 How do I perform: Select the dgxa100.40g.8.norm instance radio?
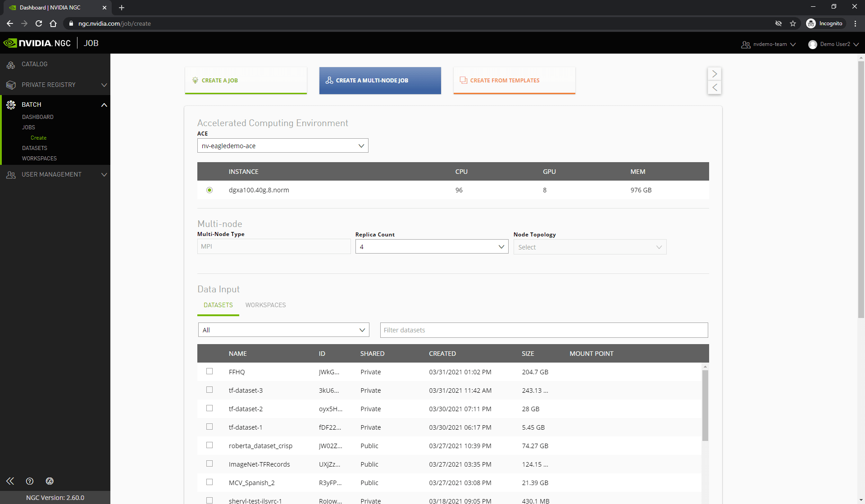(x=209, y=190)
